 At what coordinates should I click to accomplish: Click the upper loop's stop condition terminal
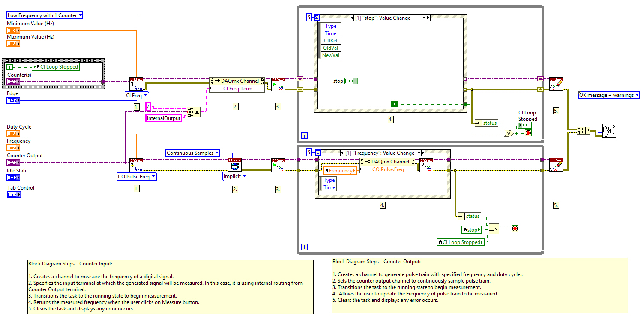(x=528, y=133)
